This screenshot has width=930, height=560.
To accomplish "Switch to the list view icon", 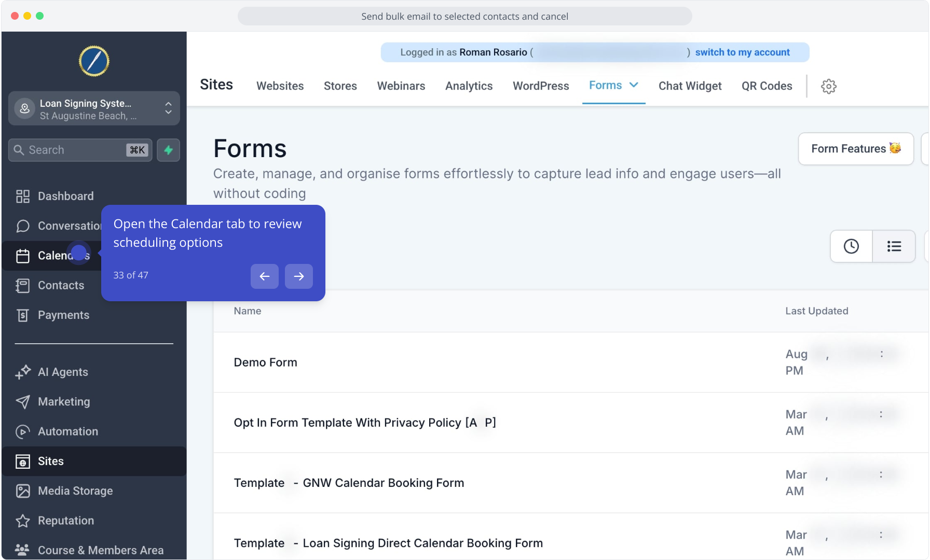I will [894, 246].
